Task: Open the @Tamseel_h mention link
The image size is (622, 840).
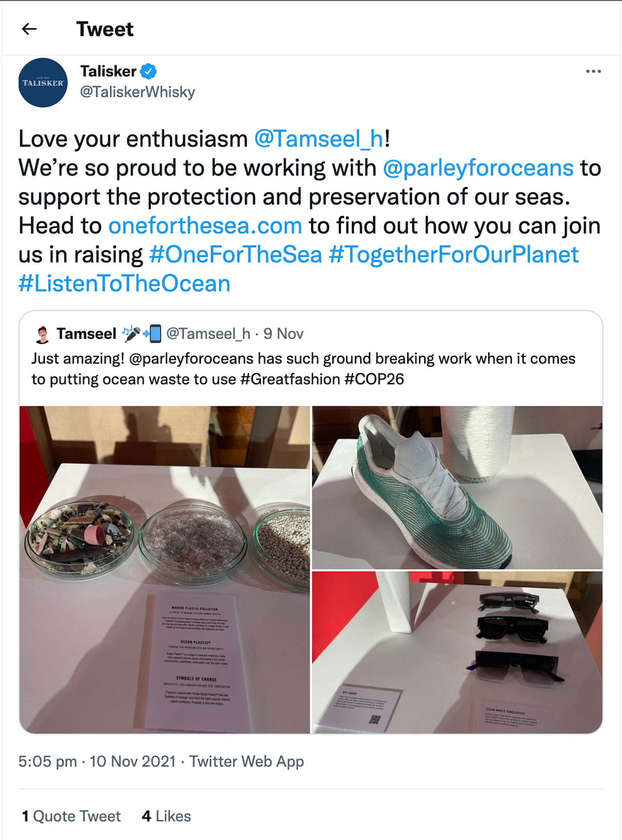Action: [319, 139]
